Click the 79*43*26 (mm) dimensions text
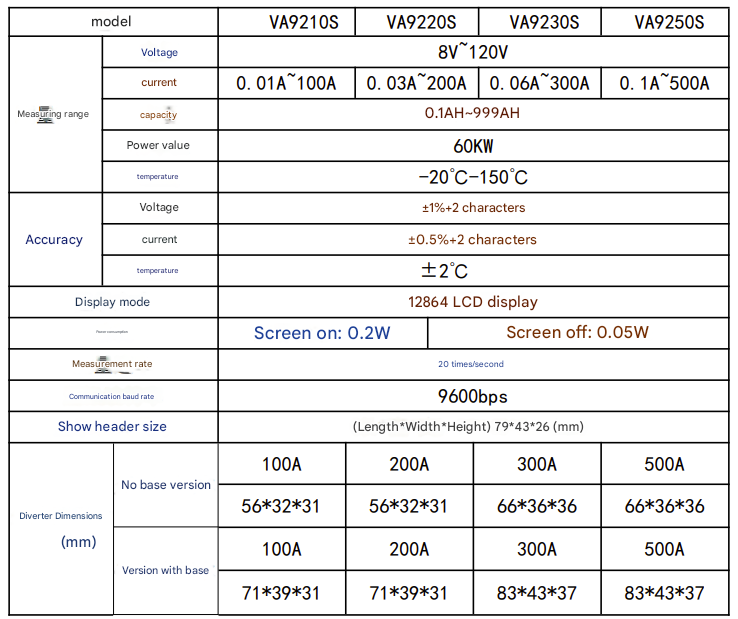Viewport: 738px width, 619px height. click(x=538, y=426)
